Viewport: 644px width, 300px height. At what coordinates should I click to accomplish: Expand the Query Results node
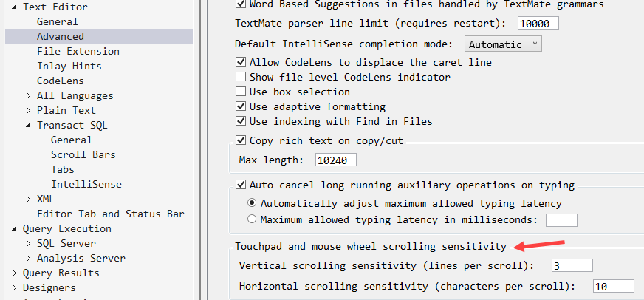[x=14, y=273]
